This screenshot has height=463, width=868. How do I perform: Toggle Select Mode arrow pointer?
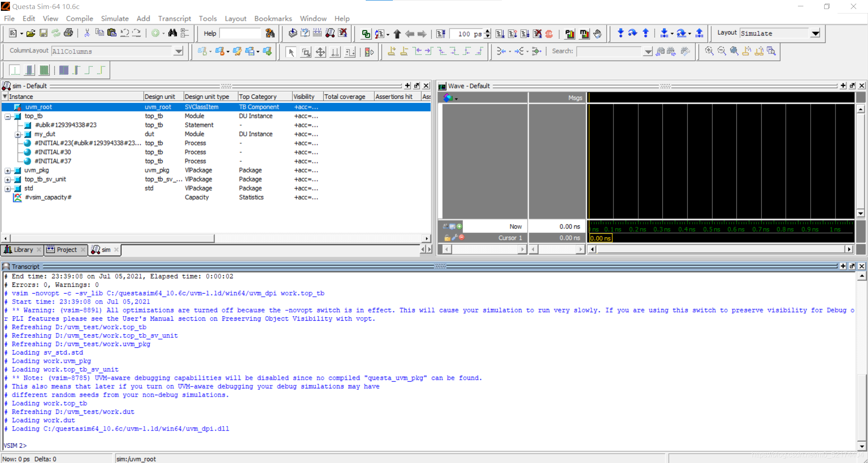tap(292, 52)
